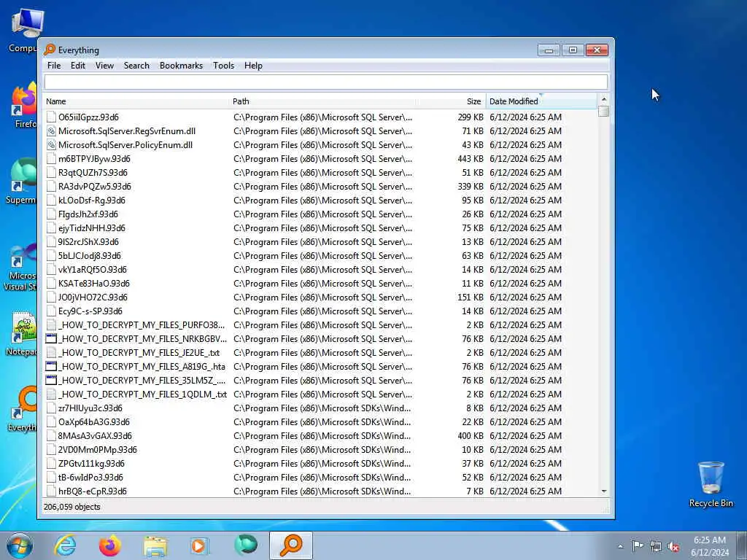Screen dimensions: 747x560
Task: Open the View menu
Action: tap(104, 66)
